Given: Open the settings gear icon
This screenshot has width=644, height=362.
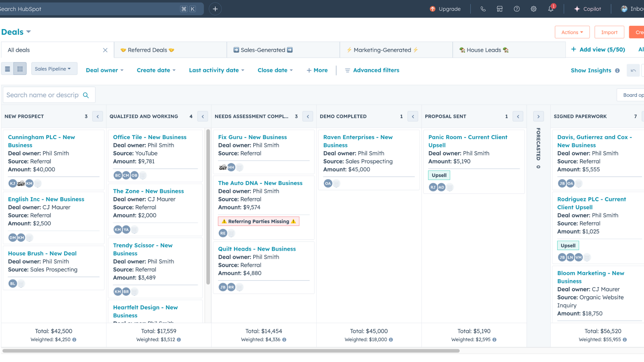Looking at the screenshot, I should (x=534, y=9).
